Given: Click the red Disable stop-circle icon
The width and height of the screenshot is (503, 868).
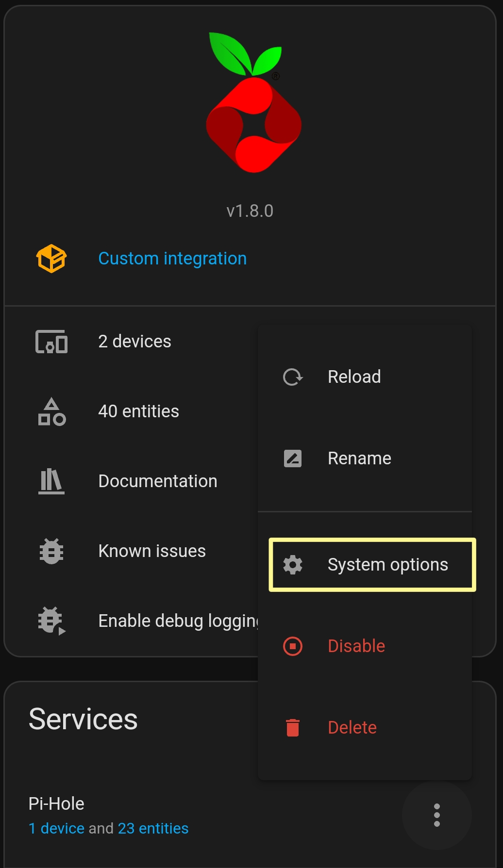Looking at the screenshot, I should (293, 646).
